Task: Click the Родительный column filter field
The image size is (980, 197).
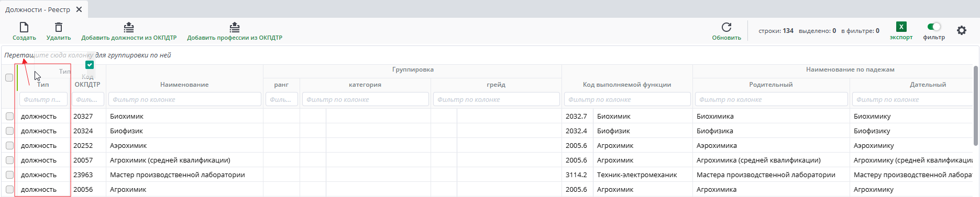Action: pyautogui.click(x=771, y=99)
